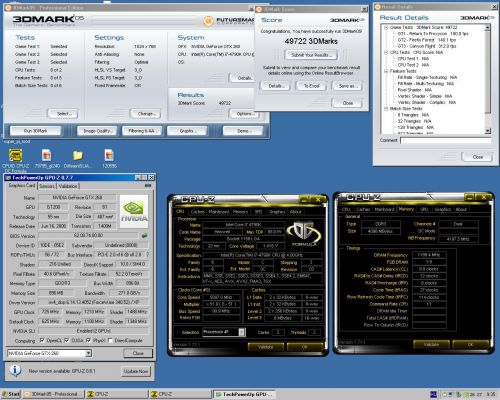Click the Demo button in 3DMark05
The width and height of the screenshot is (500, 400).
243,131
